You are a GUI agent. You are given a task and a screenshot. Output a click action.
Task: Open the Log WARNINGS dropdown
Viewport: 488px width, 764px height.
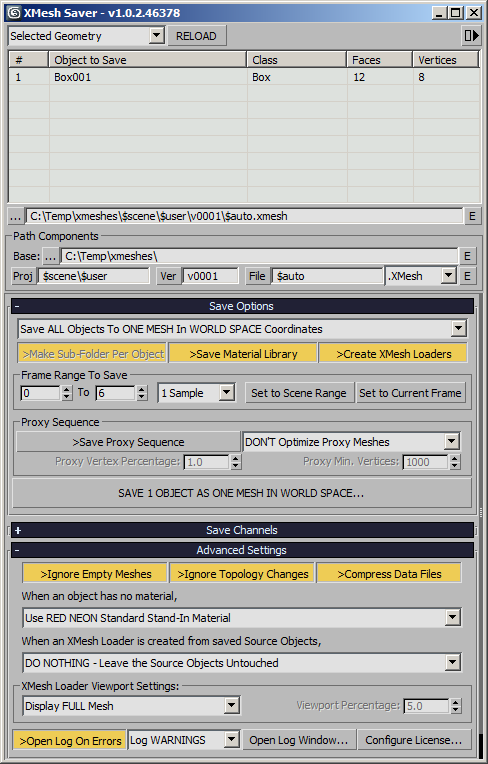(184, 740)
